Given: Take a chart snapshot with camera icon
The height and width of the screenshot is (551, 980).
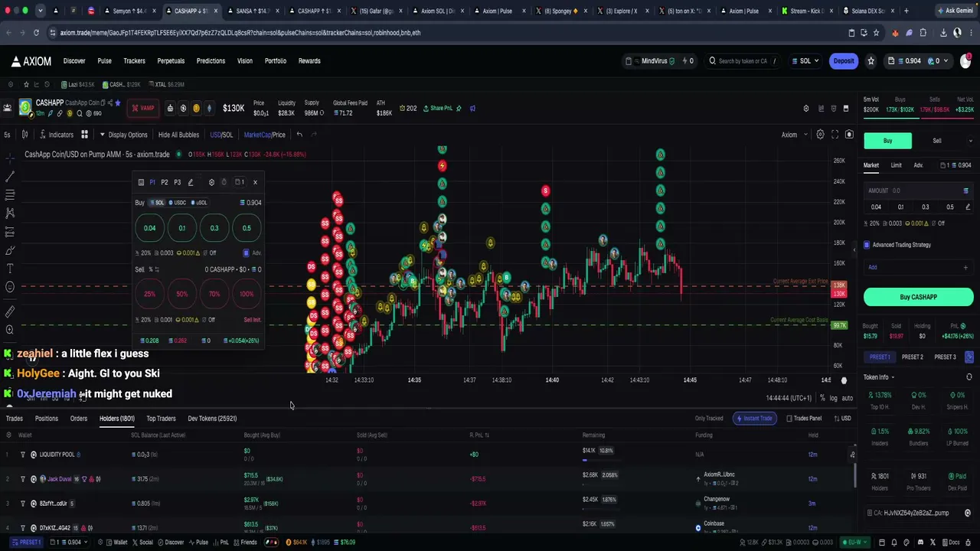Looking at the screenshot, I should 849,135.
